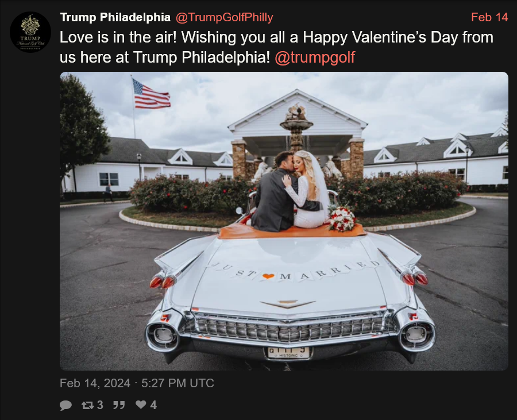Open the Trump golf club avatar

[x=30, y=32]
